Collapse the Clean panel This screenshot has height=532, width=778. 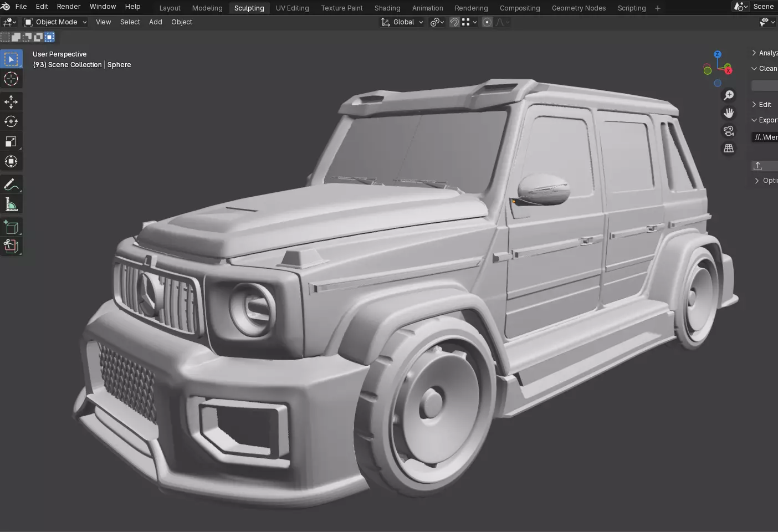(765, 68)
